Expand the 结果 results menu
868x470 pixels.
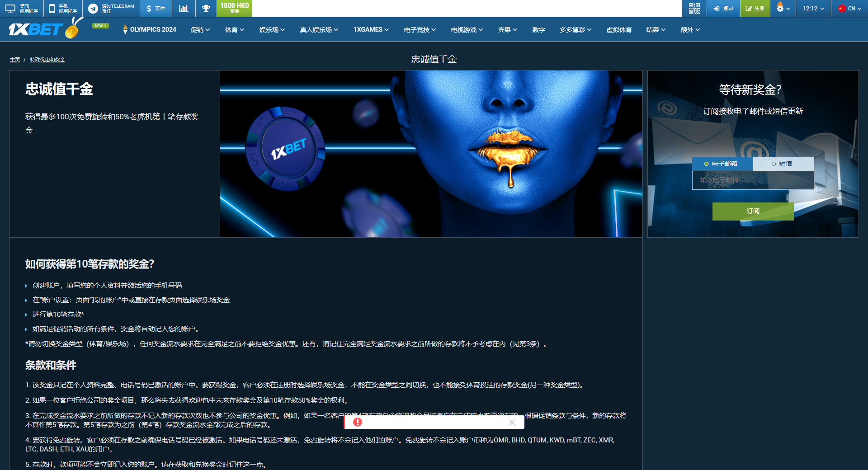656,30
